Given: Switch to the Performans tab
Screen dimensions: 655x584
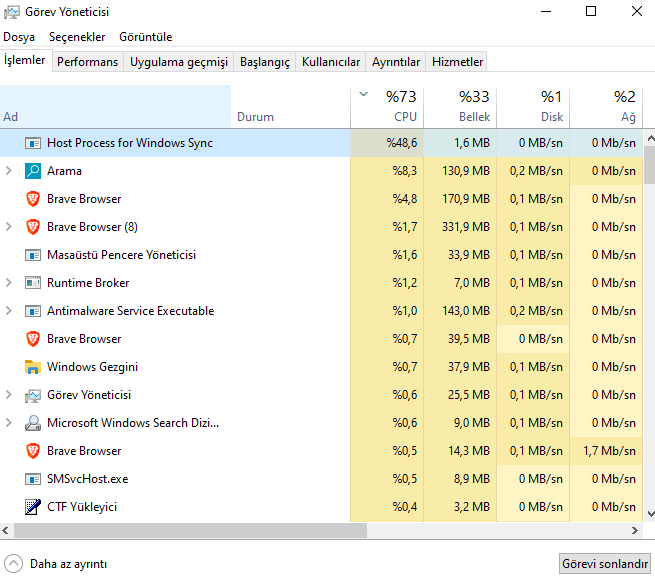Looking at the screenshot, I should coord(88,62).
